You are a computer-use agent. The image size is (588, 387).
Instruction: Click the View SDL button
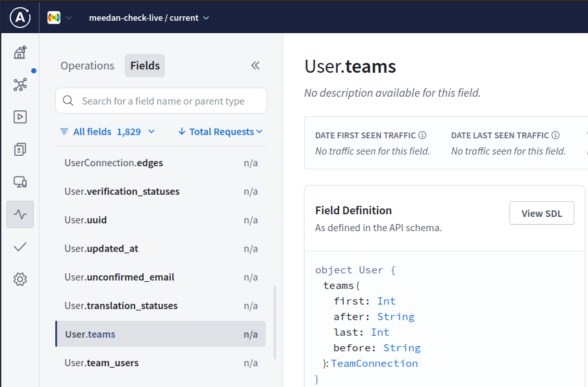coord(541,213)
